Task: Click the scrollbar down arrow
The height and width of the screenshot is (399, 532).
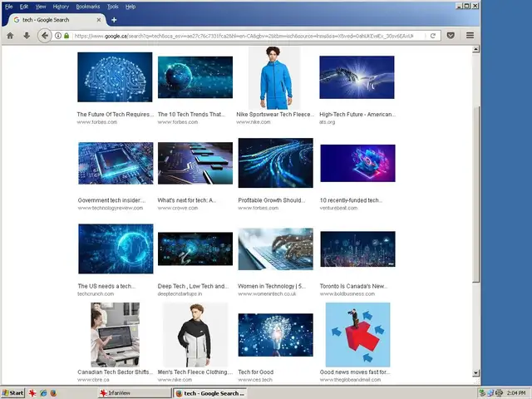Action: [x=476, y=373]
